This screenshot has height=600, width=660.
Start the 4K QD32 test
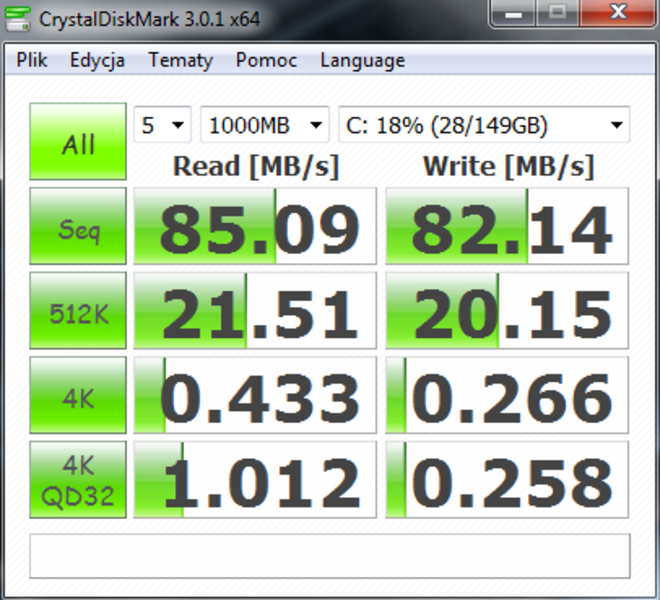[78, 482]
